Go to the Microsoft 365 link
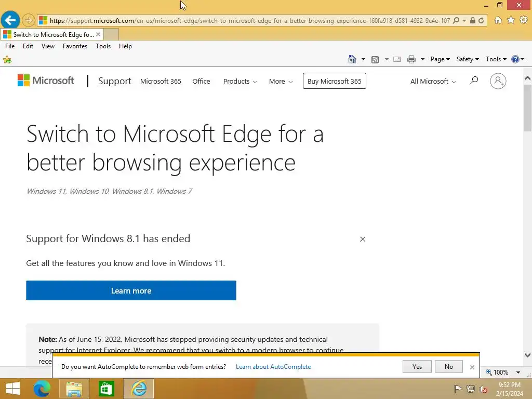Image resolution: width=532 pixels, height=399 pixels. 161,82
